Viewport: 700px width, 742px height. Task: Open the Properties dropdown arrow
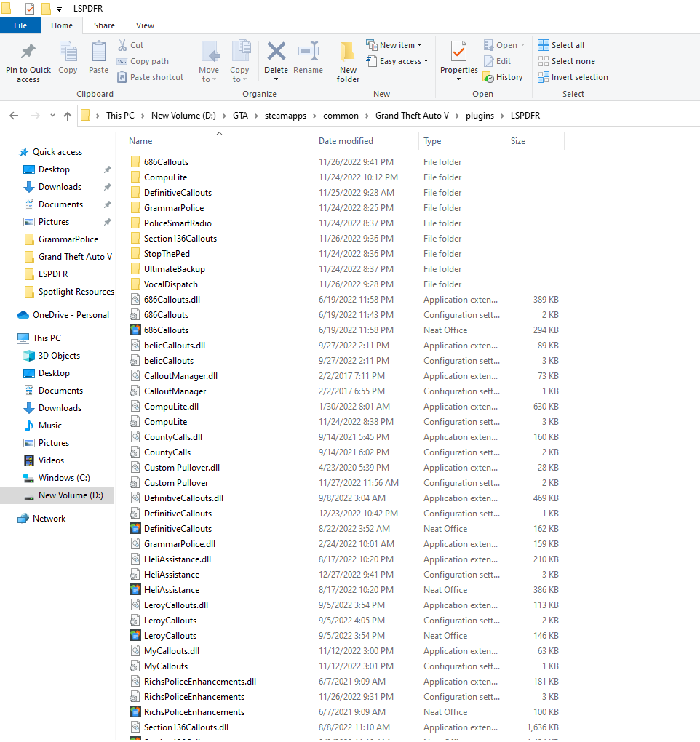pos(458,79)
